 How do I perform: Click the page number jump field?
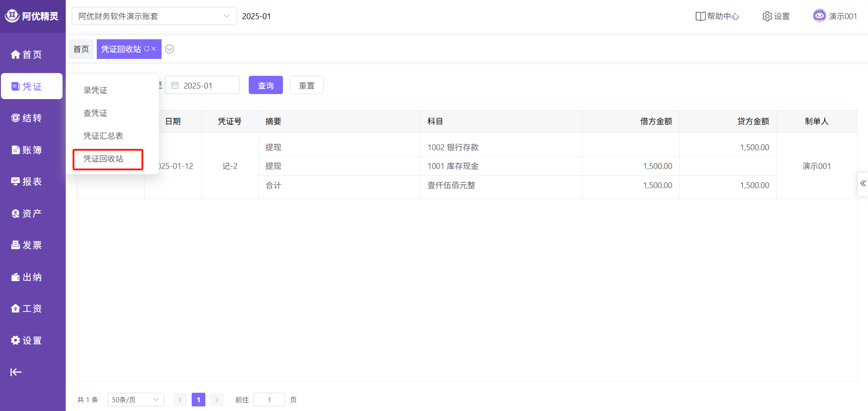[x=269, y=400]
